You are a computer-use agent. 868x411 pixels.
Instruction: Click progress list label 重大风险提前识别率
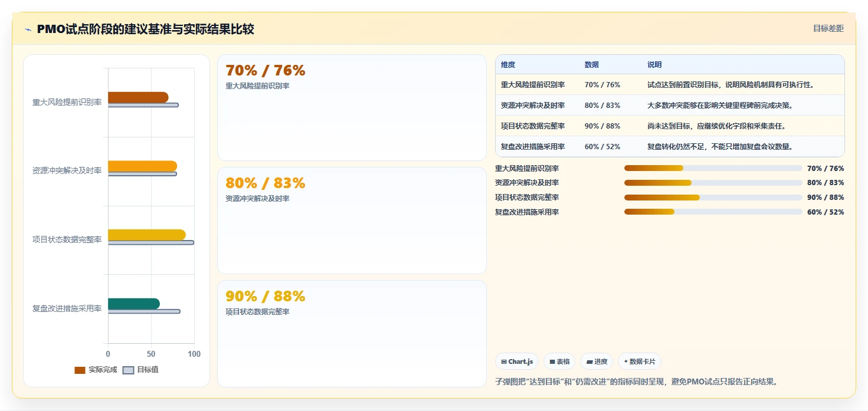(527, 168)
